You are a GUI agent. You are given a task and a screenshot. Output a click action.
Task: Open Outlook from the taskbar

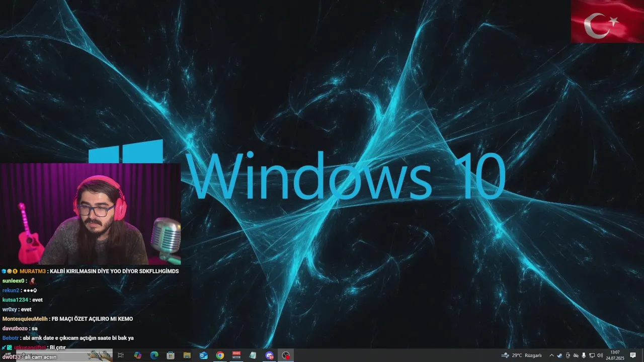point(203,355)
